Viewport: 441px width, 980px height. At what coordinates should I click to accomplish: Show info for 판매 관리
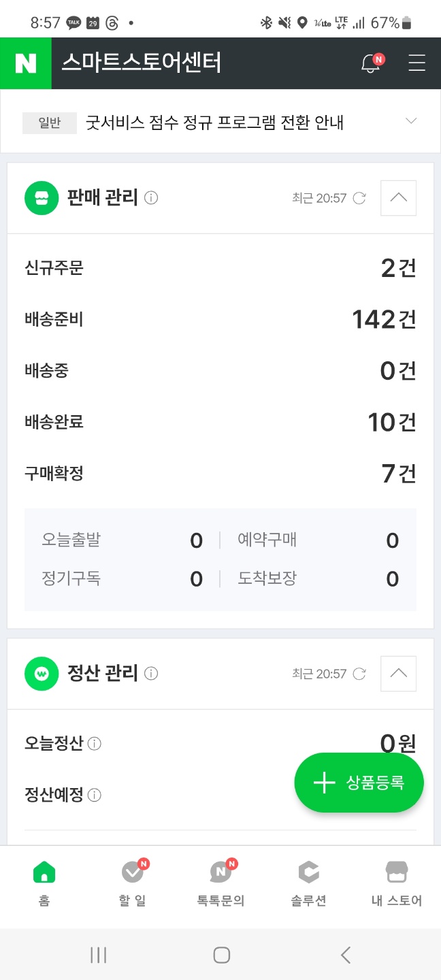click(152, 198)
